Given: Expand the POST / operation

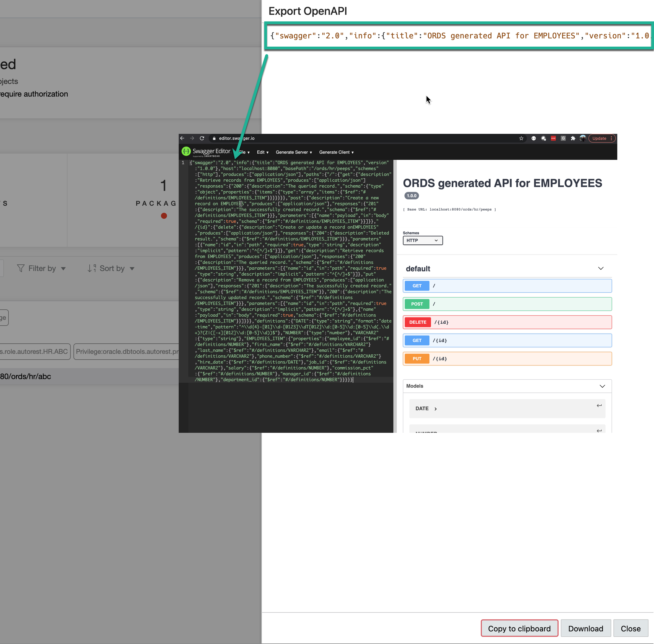Looking at the screenshot, I should click(507, 304).
